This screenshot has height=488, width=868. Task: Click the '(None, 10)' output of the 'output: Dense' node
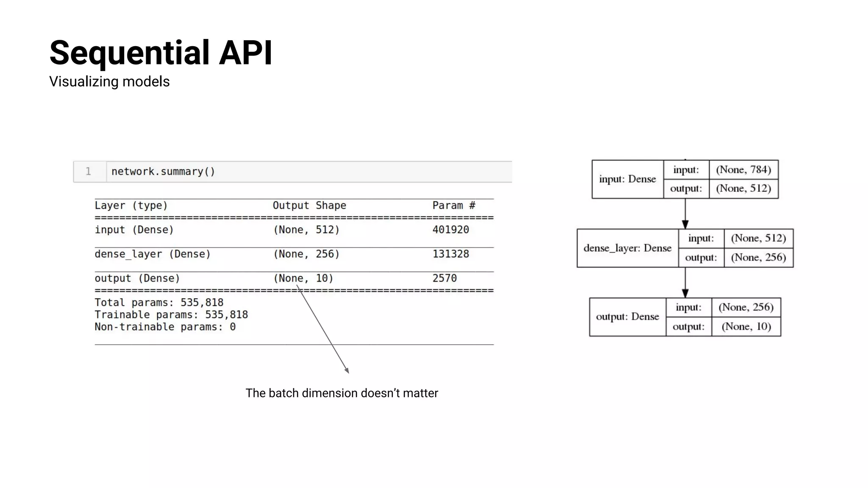click(x=746, y=327)
